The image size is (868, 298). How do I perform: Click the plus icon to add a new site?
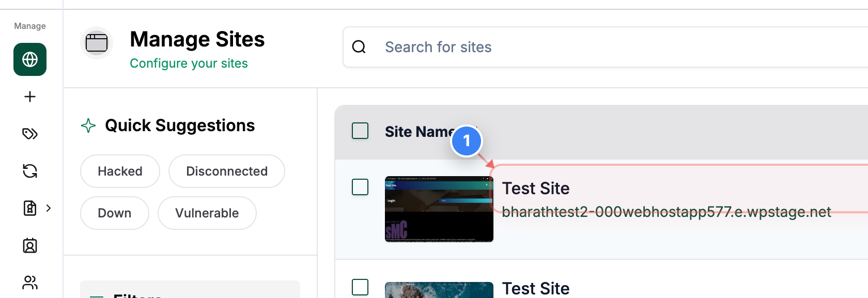[29, 97]
